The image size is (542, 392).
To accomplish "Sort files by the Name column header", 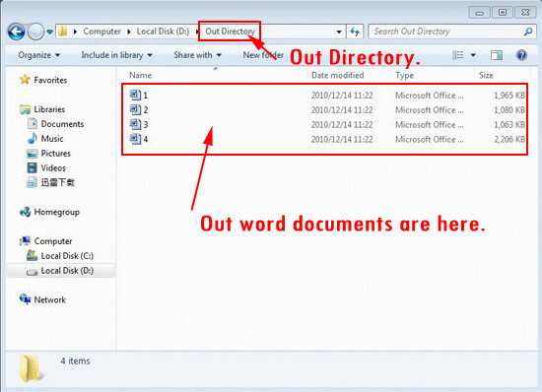I will click(x=140, y=75).
